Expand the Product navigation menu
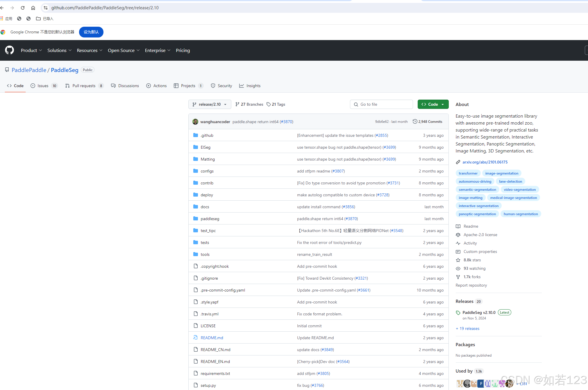Image resolution: width=588 pixels, height=390 pixels. click(x=31, y=50)
